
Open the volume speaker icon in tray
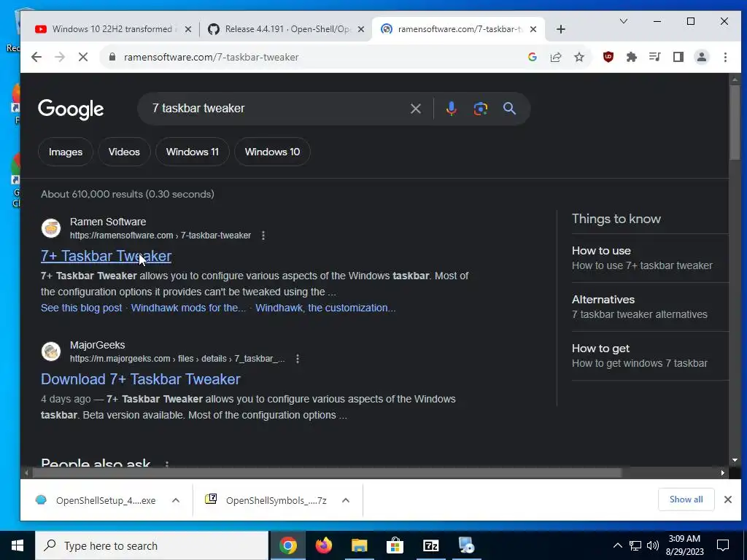[x=653, y=545]
